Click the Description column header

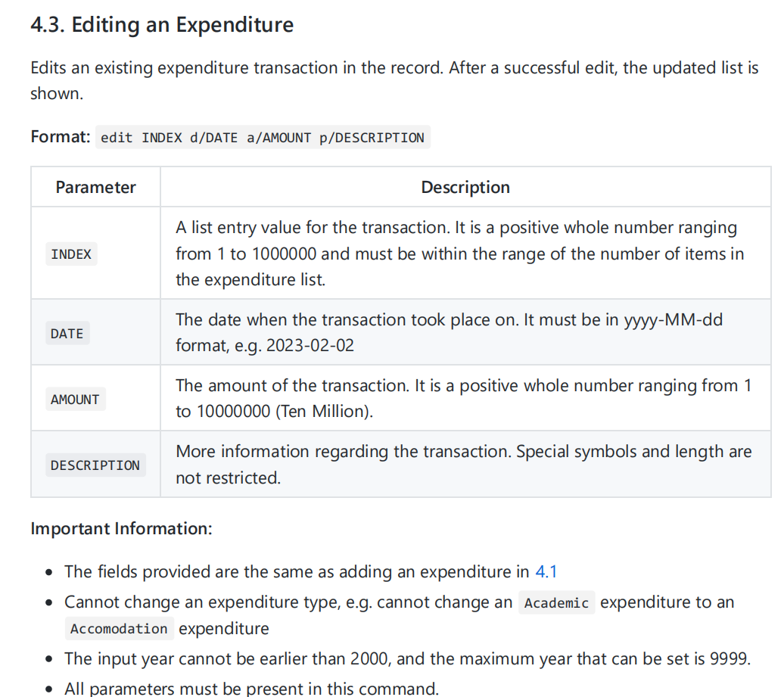(465, 187)
